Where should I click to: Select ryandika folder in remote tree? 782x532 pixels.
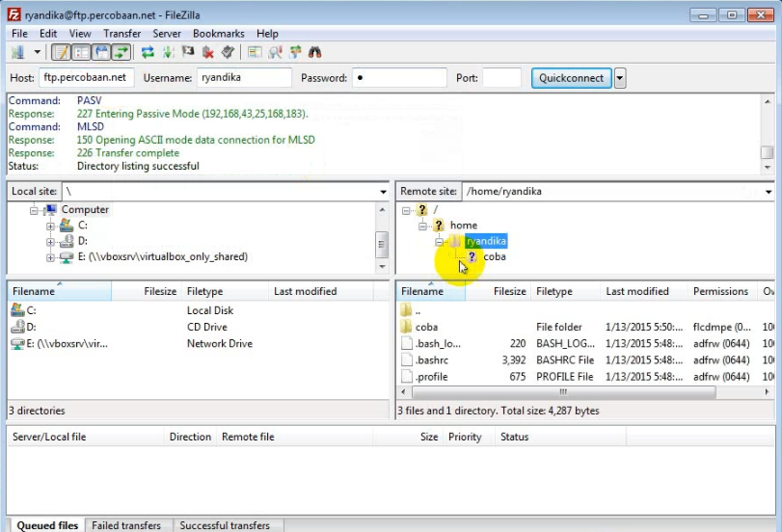[x=486, y=241]
